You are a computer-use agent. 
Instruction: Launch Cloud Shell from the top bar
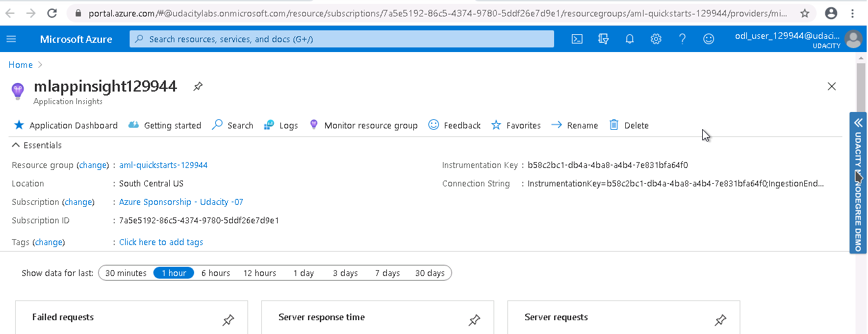tap(577, 39)
